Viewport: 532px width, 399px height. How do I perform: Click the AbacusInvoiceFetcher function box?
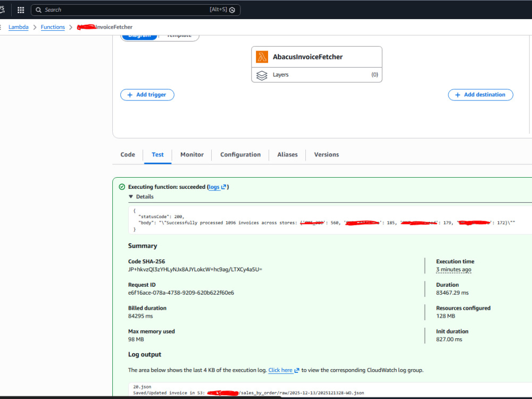click(x=317, y=57)
